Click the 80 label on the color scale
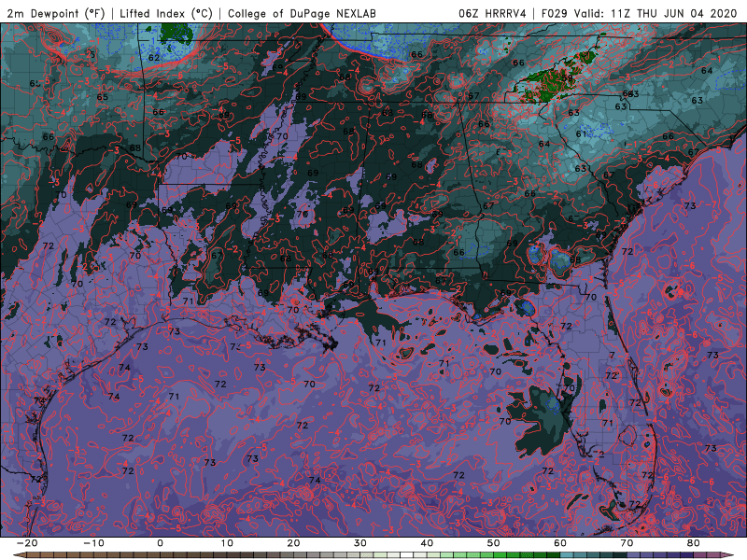 (694, 543)
